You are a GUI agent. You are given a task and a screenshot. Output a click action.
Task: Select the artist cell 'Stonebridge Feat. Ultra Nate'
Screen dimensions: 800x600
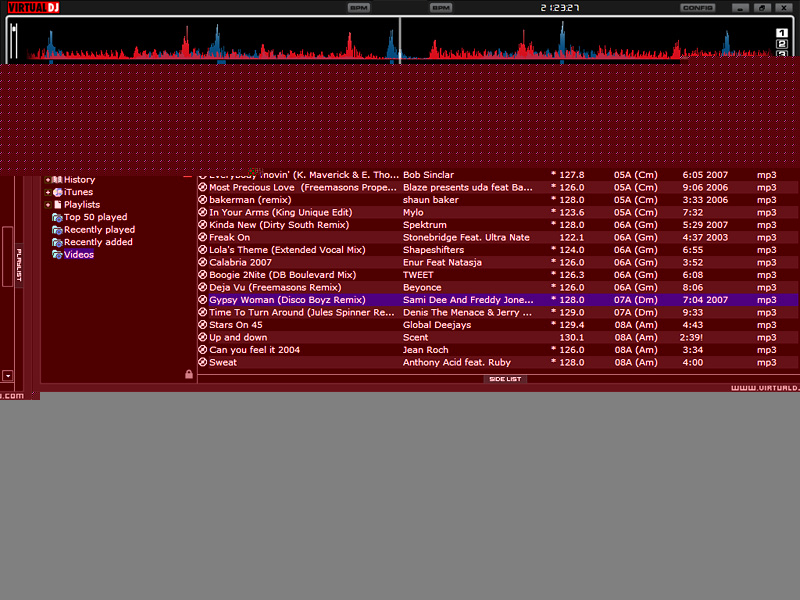tap(466, 237)
